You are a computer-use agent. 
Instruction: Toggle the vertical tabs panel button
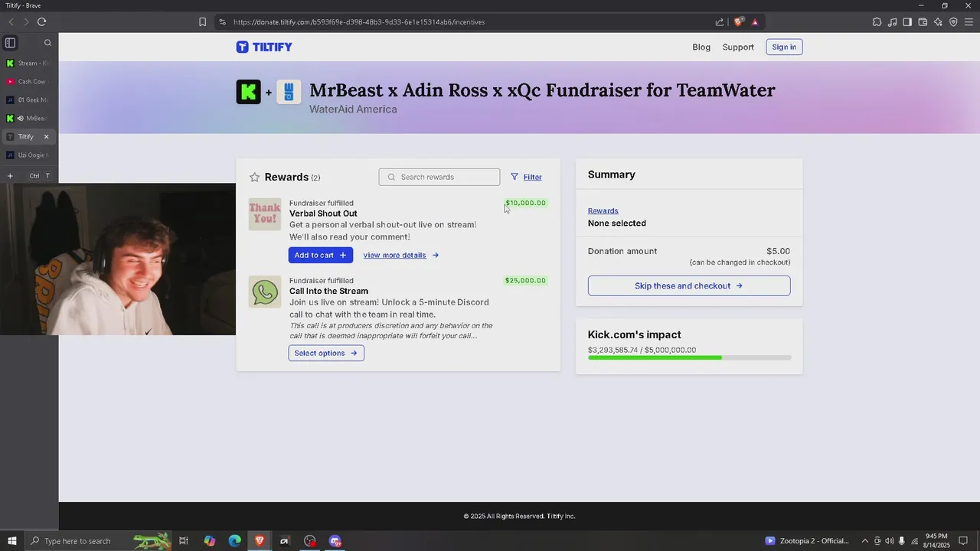point(10,43)
